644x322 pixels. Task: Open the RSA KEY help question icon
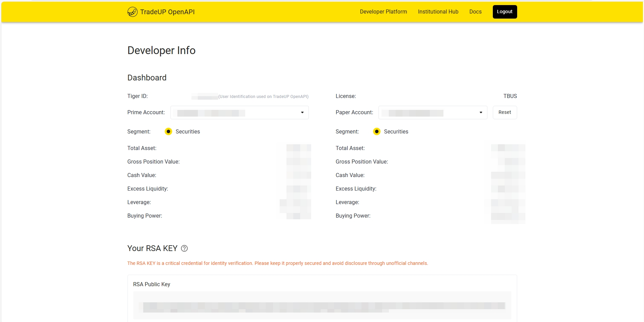coord(184,248)
